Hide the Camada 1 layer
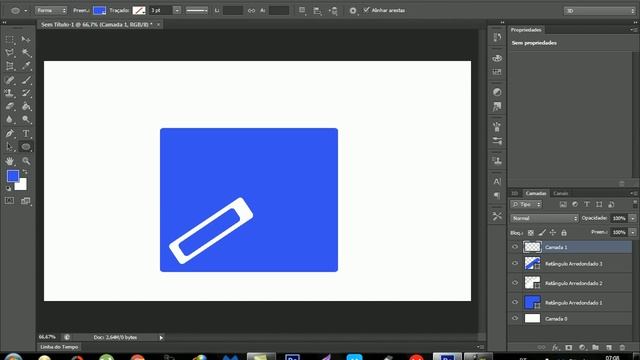This screenshot has width=640, height=360. click(x=515, y=247)
